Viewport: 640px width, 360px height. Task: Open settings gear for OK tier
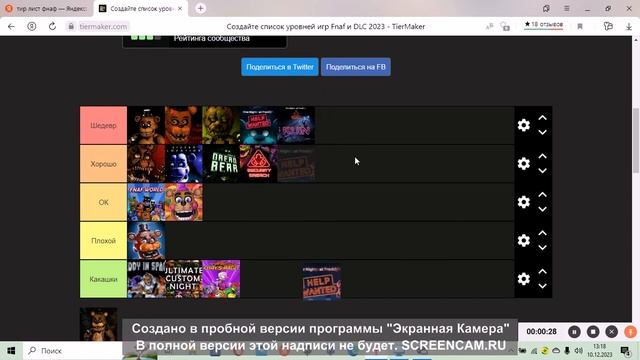tap(524, 202)
